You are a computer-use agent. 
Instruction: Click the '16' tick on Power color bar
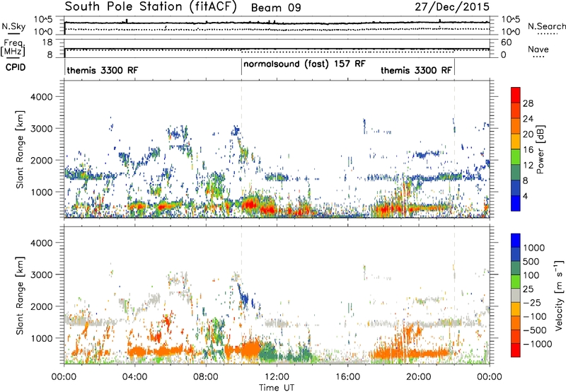528,150
